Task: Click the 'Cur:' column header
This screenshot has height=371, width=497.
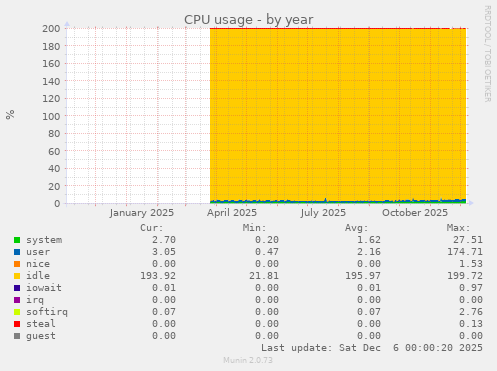Action: pos(152,228)
